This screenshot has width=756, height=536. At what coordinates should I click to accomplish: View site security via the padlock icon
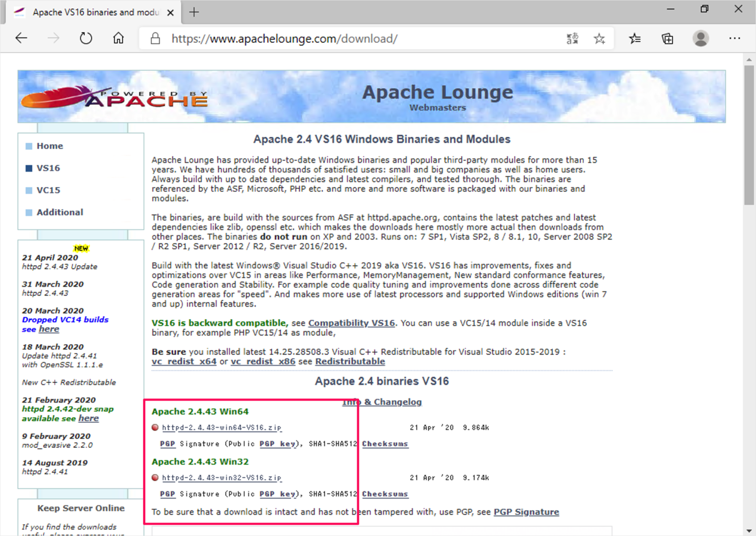click(155, 38)
